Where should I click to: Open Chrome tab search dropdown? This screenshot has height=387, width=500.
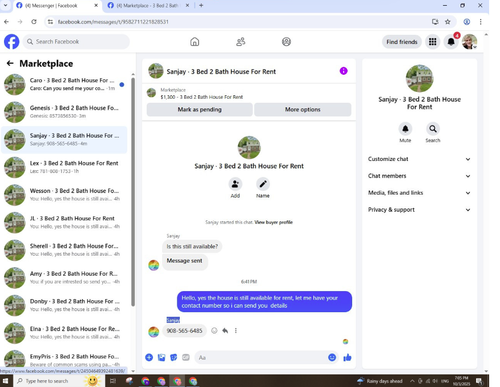coord(5,5)
